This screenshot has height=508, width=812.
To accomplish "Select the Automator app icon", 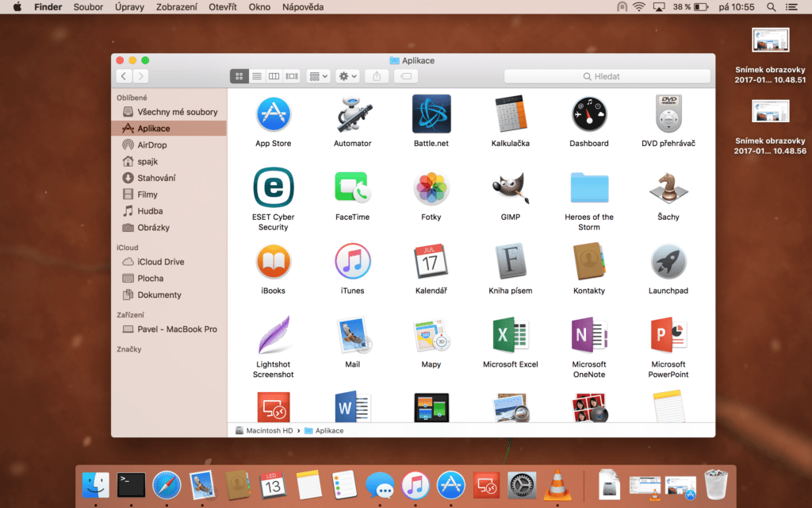I will tap(352, 114).
